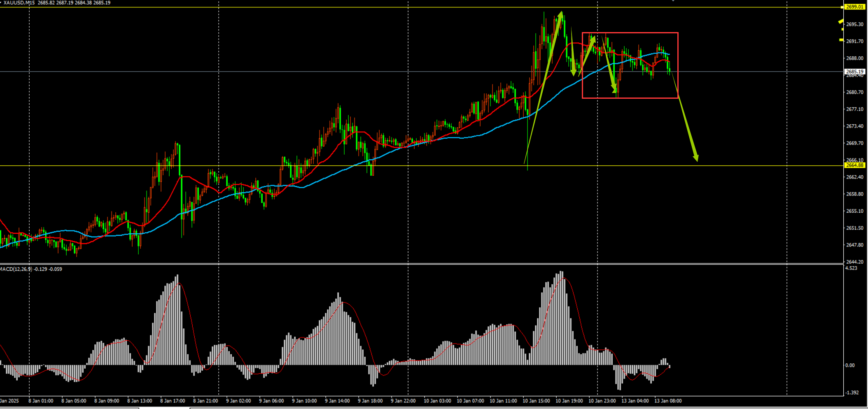Click the 2673.40 price scale value
This screenshot has height=409, width=868.
tap(855, 126)
